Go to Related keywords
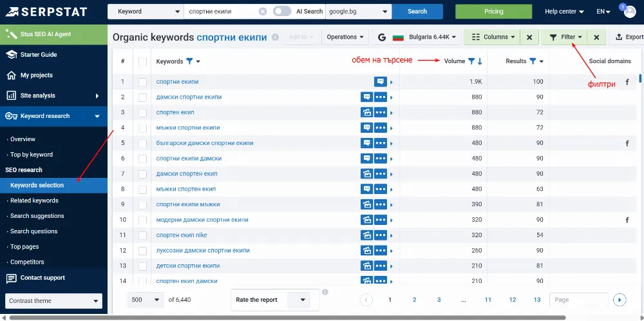 tap(34, 200)
